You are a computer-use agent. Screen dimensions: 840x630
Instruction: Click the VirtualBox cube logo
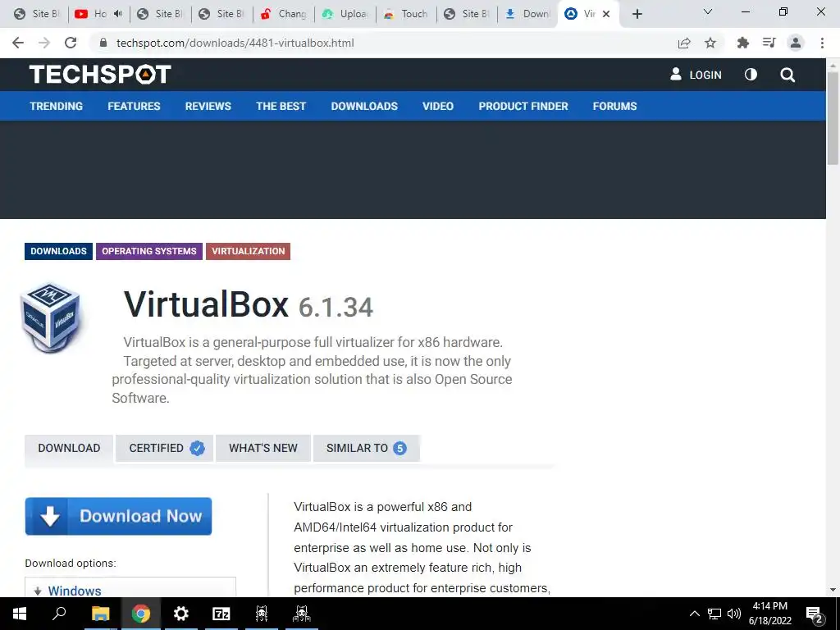[x=51, y=317]
